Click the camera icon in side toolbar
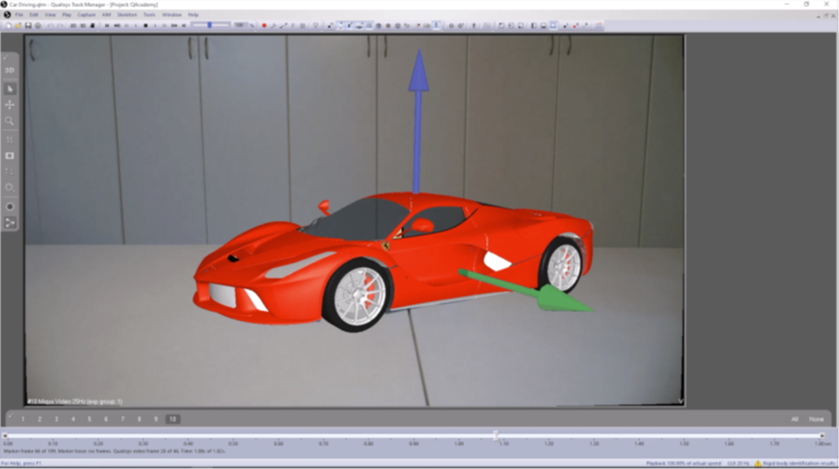Image resolution: width=839 pixels, height=469 pixels. [10, 156]
